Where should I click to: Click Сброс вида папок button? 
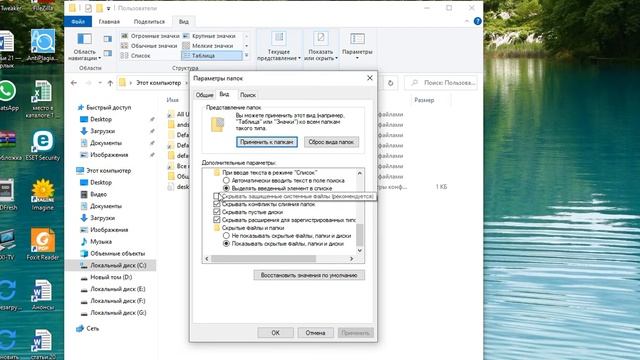point(331,142)
